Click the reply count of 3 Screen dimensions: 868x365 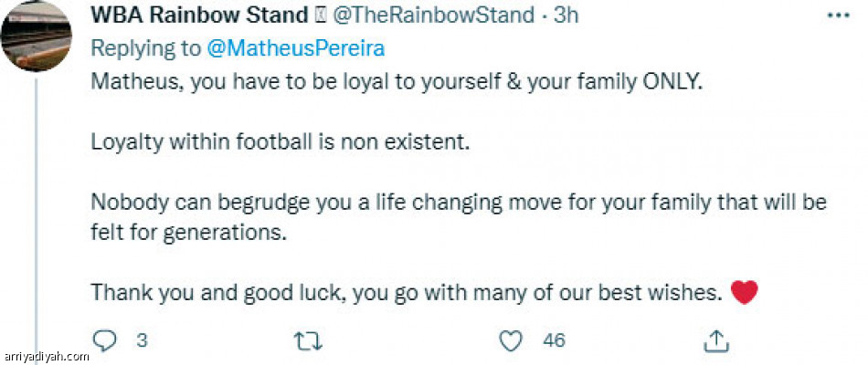tap(142, 340)
